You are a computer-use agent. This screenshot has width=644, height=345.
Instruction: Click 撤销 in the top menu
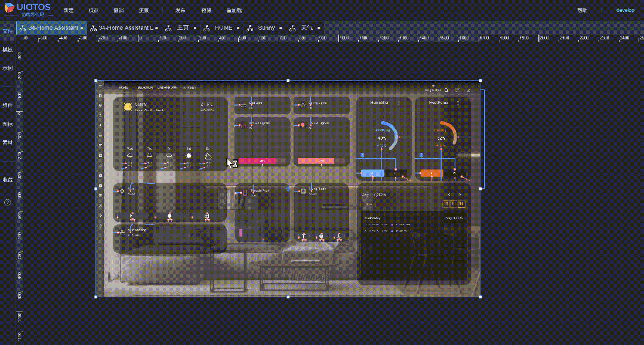(119, 10)
